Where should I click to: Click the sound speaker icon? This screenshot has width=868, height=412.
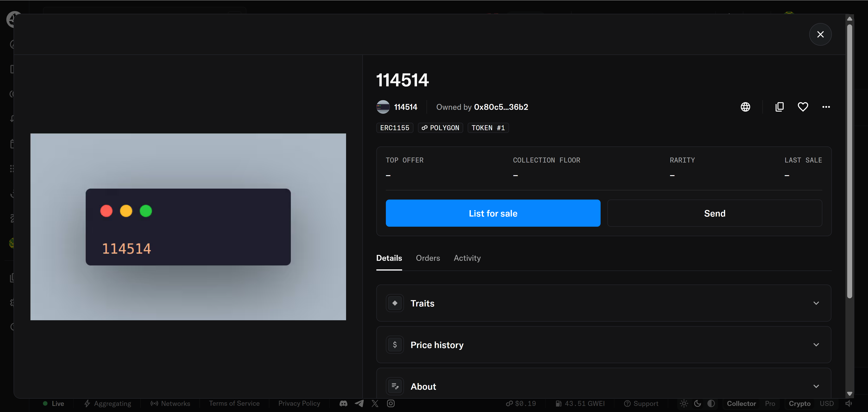849,403
